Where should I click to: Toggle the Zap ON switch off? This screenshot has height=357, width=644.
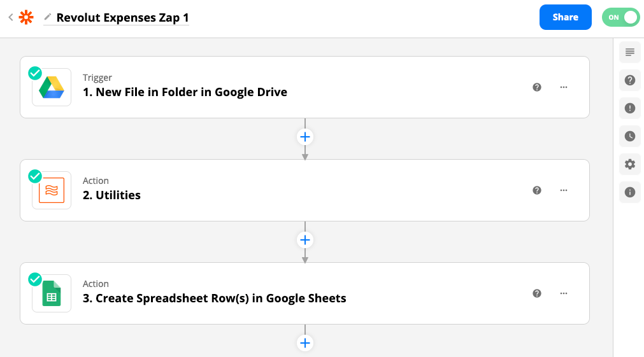(x=620, y=17)
